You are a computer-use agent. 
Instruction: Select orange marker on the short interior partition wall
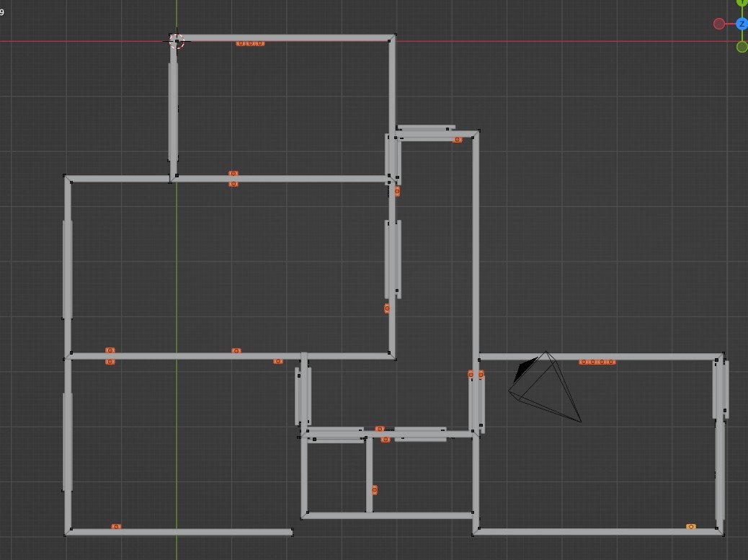[x=374, y=490]
